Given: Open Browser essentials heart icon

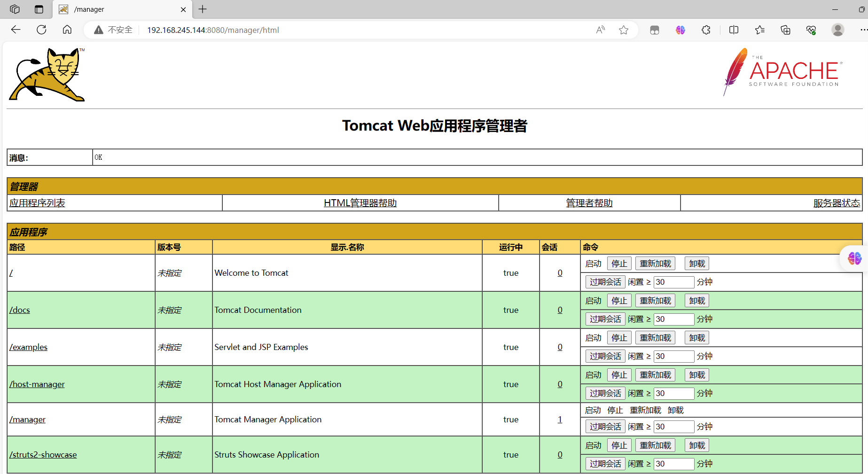Looking at the screenshot, I should (x=811, y=30).
